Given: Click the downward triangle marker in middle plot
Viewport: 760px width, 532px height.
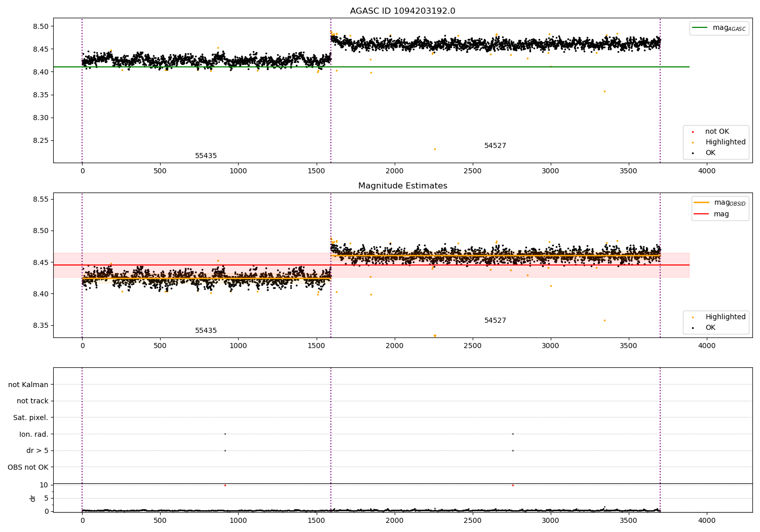Looking at the screenshot, I should (435, 336).
